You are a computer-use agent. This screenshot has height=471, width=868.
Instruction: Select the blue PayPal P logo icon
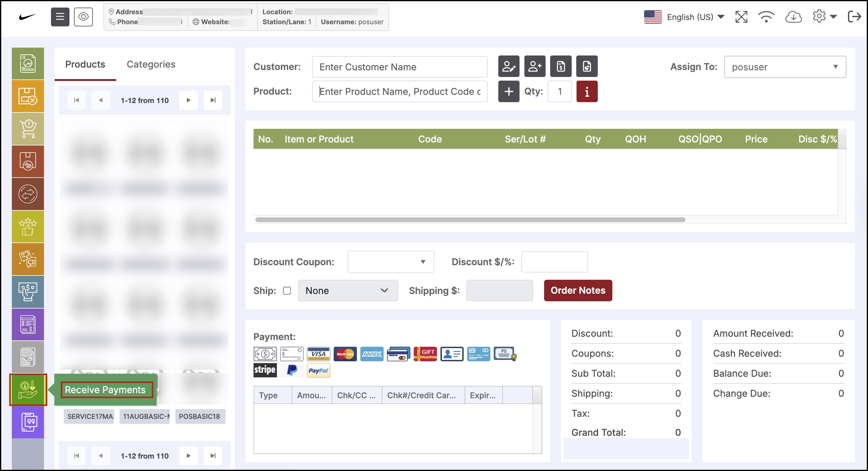click(291, 370)
